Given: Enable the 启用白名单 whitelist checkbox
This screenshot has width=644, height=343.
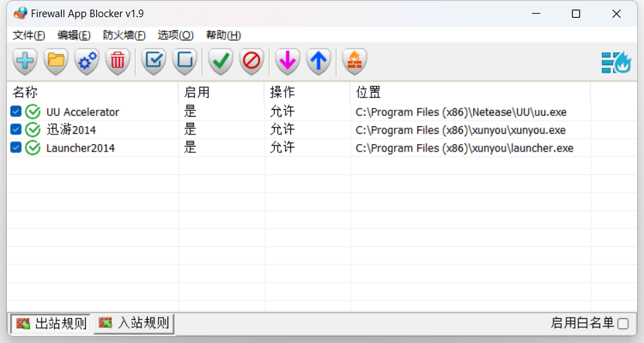Looking at the screenshot, I should pos(623,324).
